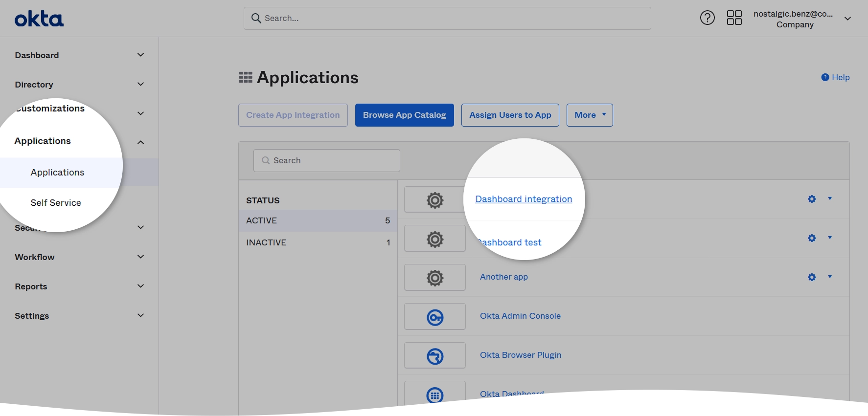Open the help question mark icon in header

[707, 18]
